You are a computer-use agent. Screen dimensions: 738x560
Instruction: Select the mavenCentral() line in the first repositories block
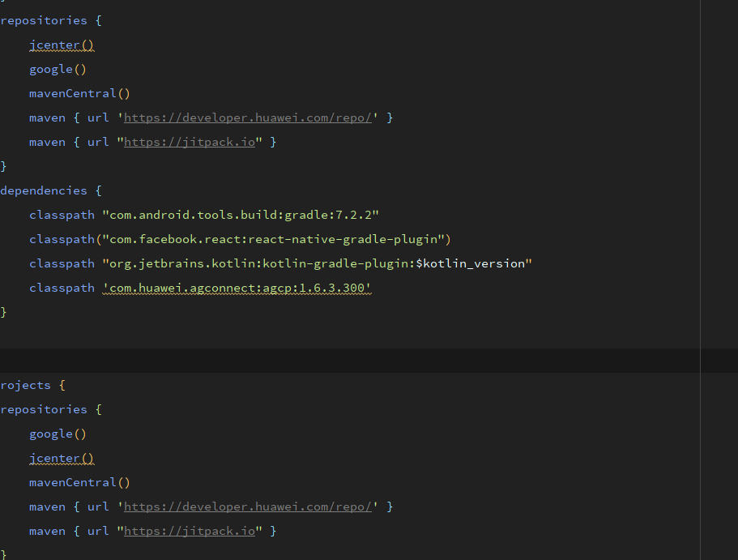[x=79, y=92]
